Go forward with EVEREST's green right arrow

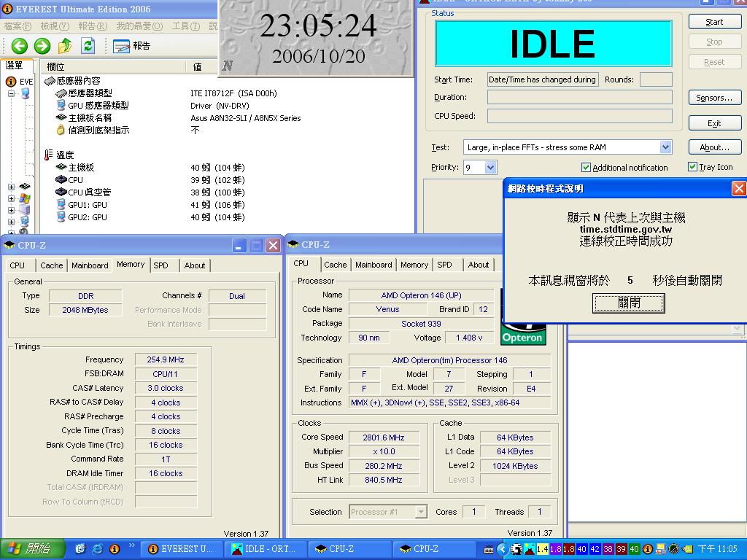[42, 46]
